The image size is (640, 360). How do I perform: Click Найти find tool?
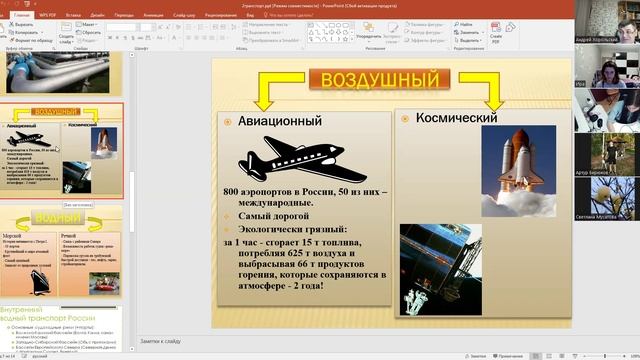(463, 24)
